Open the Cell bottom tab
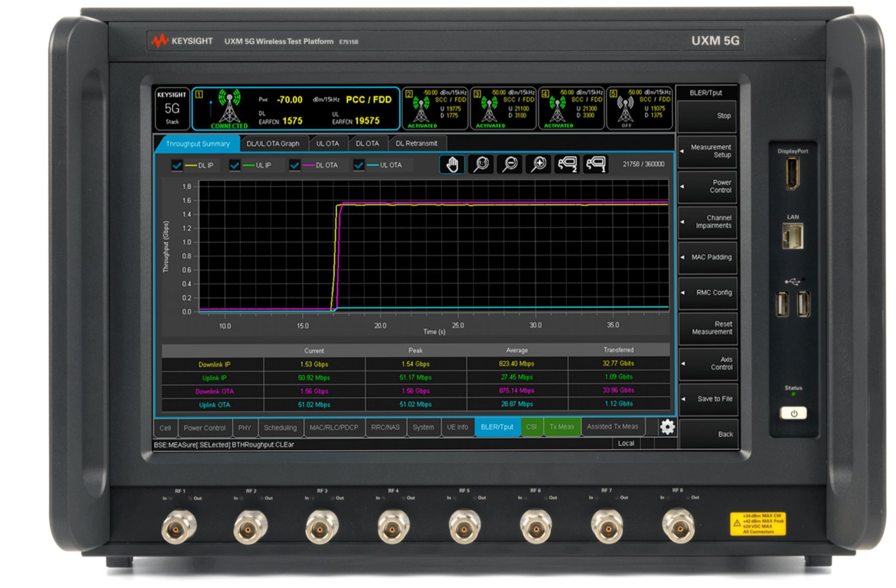The image size is (896, 588). click(165, 427)
